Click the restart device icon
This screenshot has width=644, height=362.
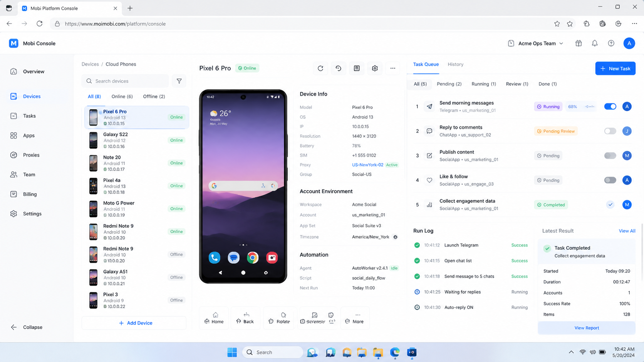coord(338,68)
